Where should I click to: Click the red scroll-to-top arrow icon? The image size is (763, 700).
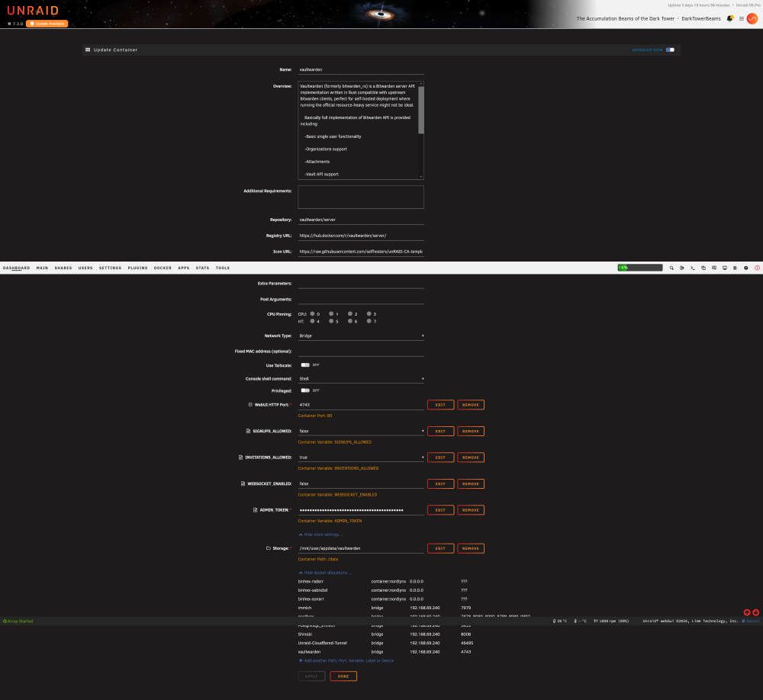[x=747, y=612]
